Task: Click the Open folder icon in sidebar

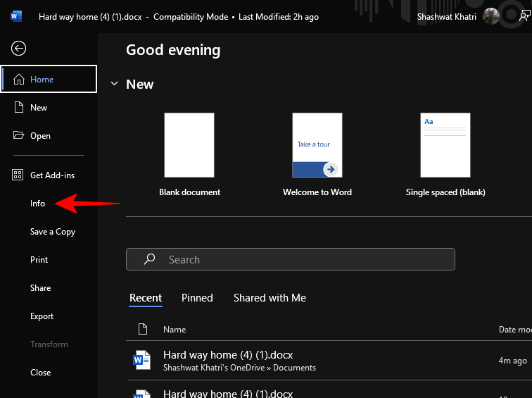Action: click(x=18, y=136)
